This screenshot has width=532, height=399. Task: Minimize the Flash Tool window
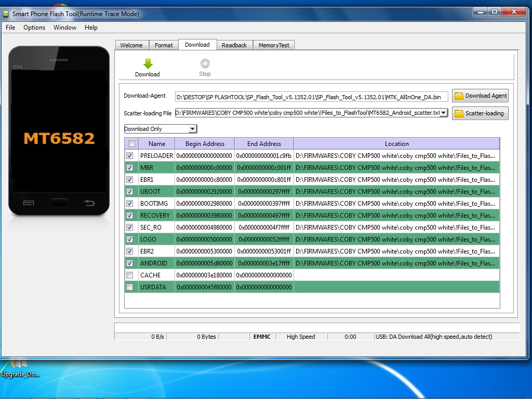(481, 12)
